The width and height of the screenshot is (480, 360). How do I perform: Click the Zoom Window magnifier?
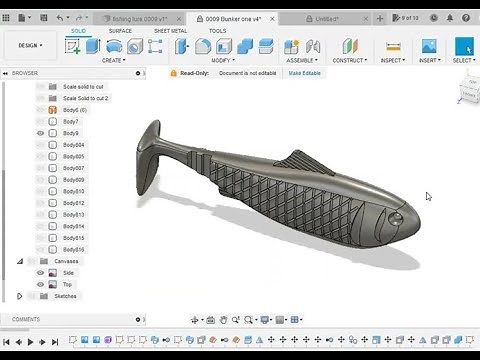[x=248, y=320]
